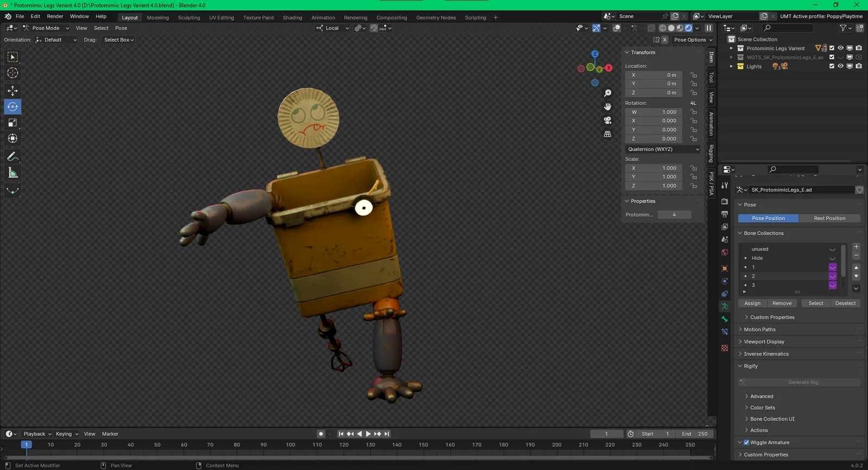The image size is (868, 470).
Task: Select the Select Box tool in toolbar
Action: [x=12, y=57]
